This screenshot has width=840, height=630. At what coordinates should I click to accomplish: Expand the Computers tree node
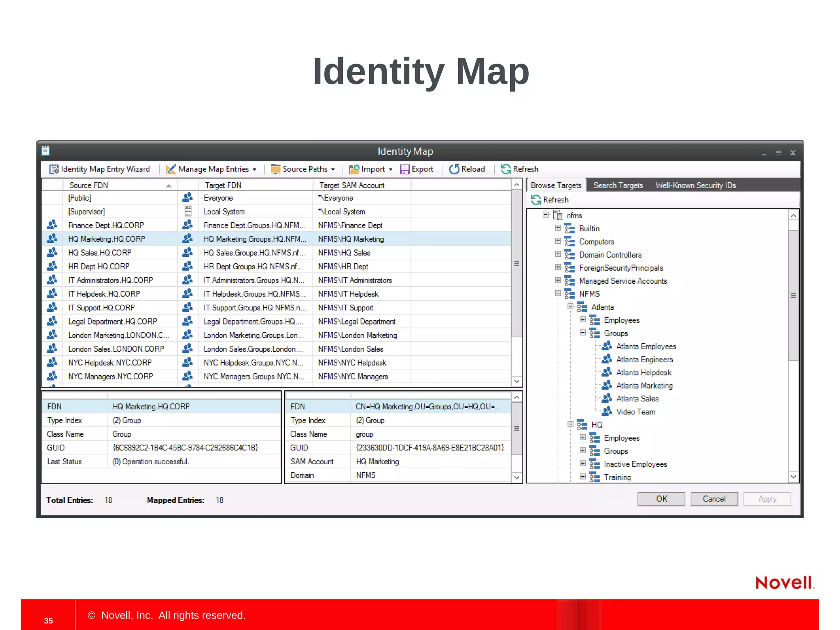click(x=558, y=241)
